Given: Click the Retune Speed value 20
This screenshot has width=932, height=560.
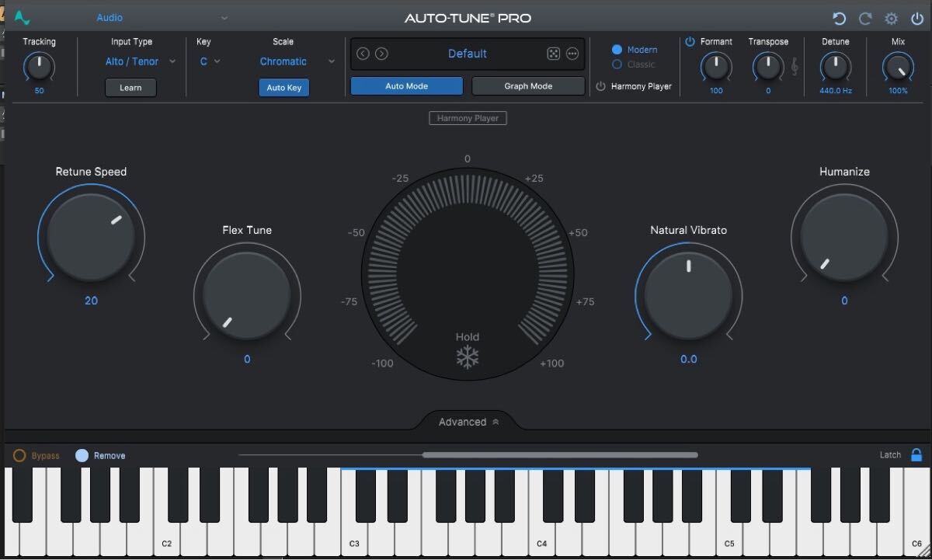Looking at the screenshot, I should [x=91, y=301].
